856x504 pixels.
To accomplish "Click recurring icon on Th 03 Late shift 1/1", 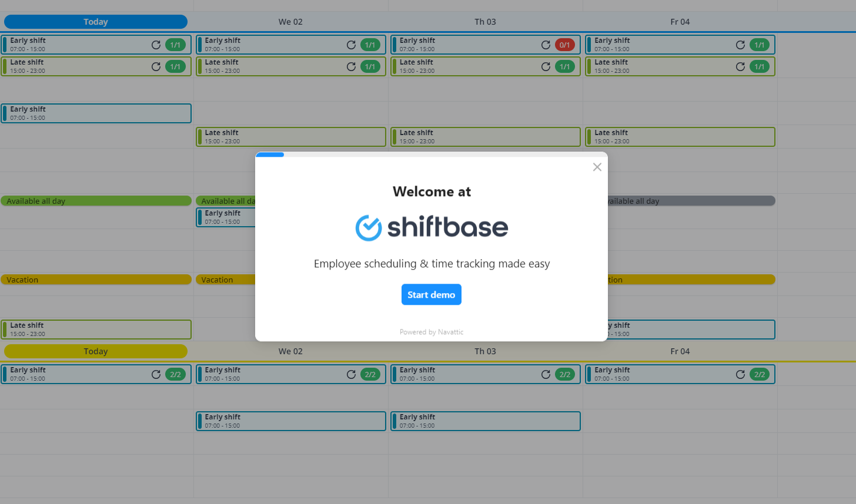I will 546,66.
